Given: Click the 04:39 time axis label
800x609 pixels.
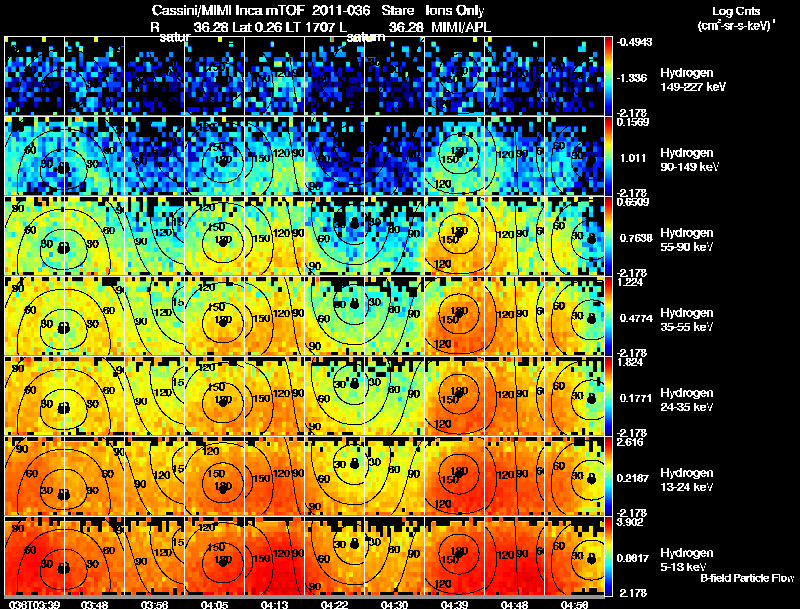Looking at the screenshot, I should (454, 604).
